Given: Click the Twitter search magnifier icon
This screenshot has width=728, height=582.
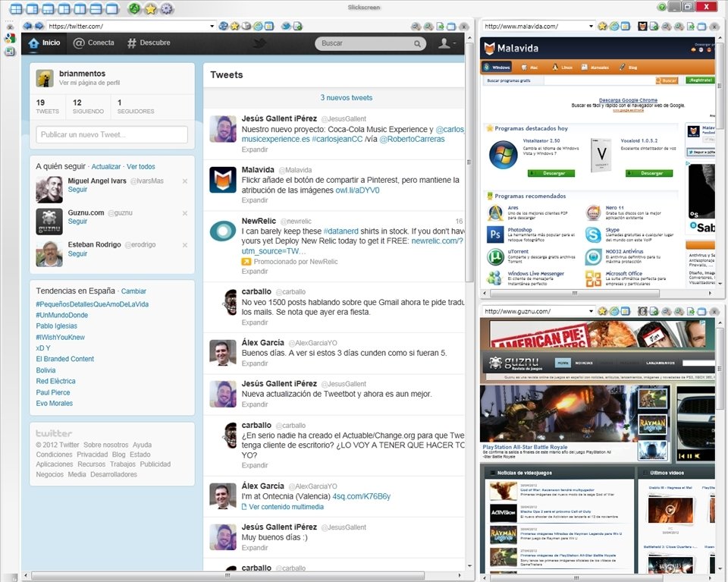Looking at the screenshot, I should point(417,44).
